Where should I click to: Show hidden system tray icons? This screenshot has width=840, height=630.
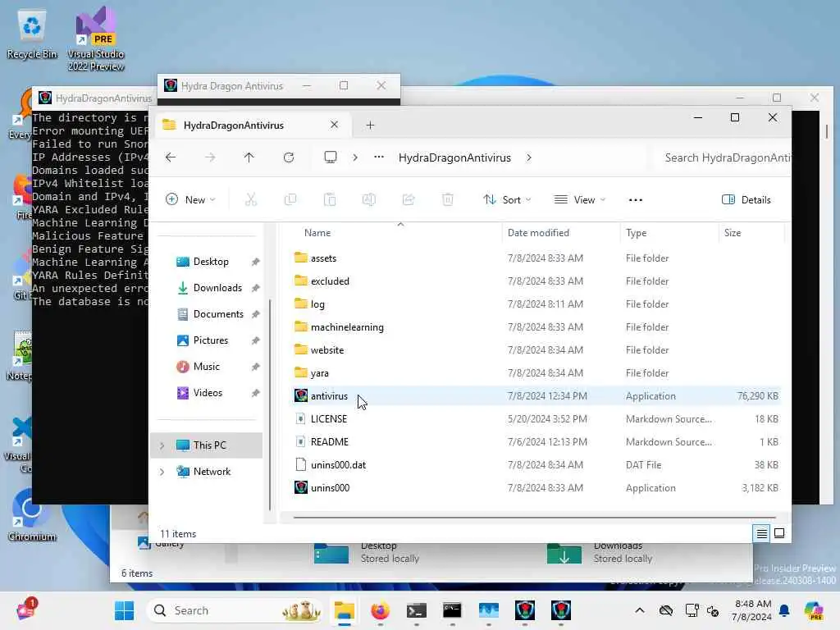(640, 610)
